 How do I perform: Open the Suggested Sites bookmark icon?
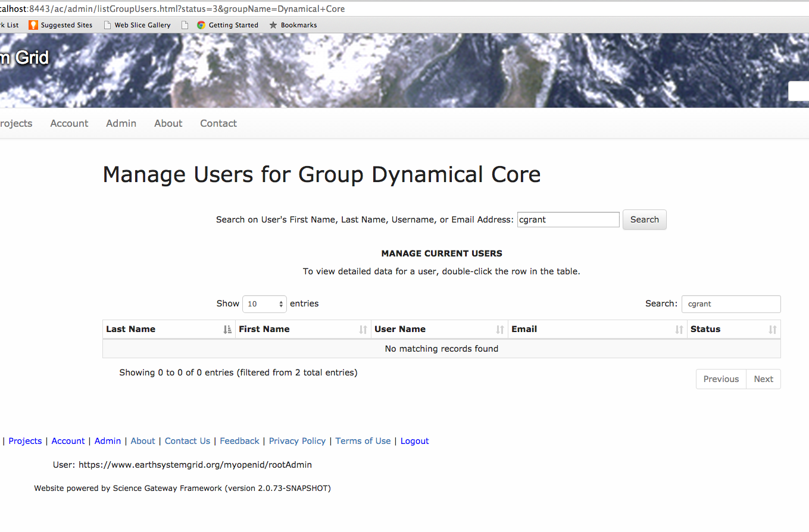click(x=33, y=25)
